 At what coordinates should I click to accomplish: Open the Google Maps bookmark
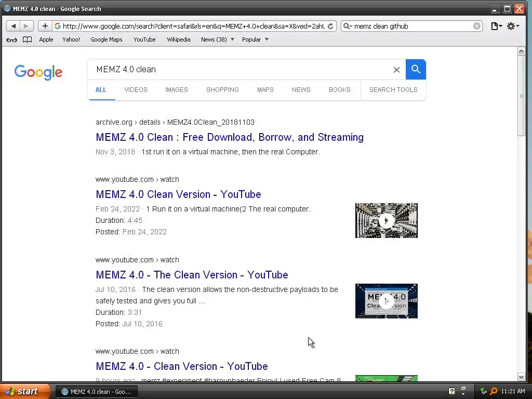(106, 39)
